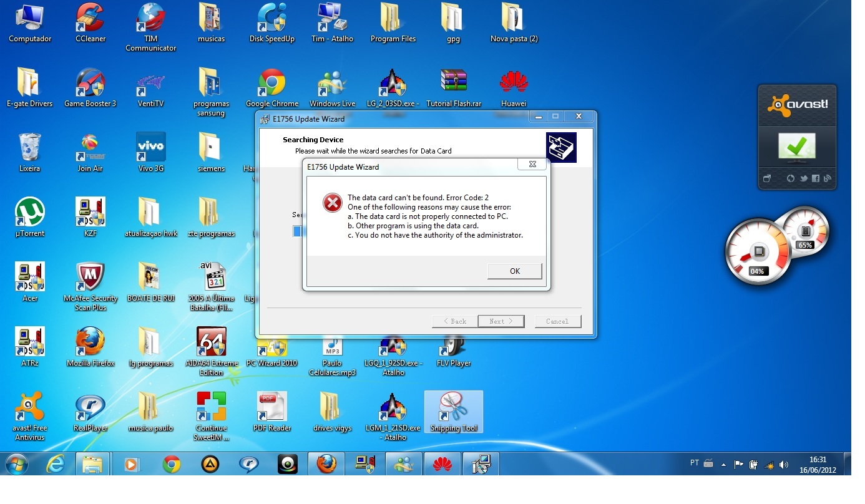The width and height of the screenshot is (865, 504).
Task: Click the avast! gadget status checkmark
Action: click(797, 147)
